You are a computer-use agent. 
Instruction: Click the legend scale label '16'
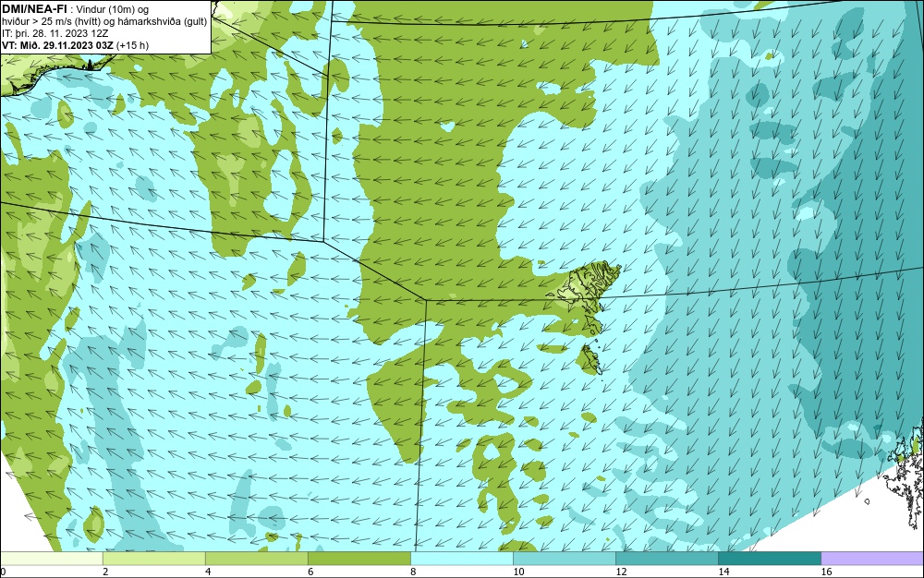pyautogui.click(x=826, y=572)
